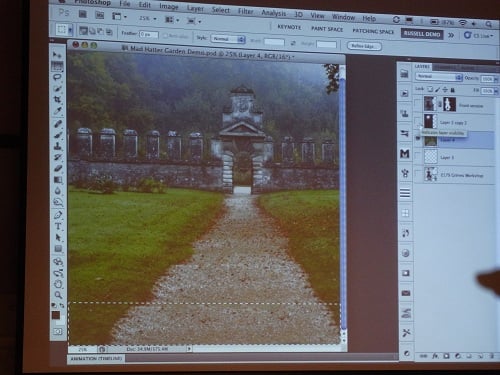Switch to the RUSSELL DEMO workspace
This screenshot has width=500, height=375.
[x=422, y=34]
